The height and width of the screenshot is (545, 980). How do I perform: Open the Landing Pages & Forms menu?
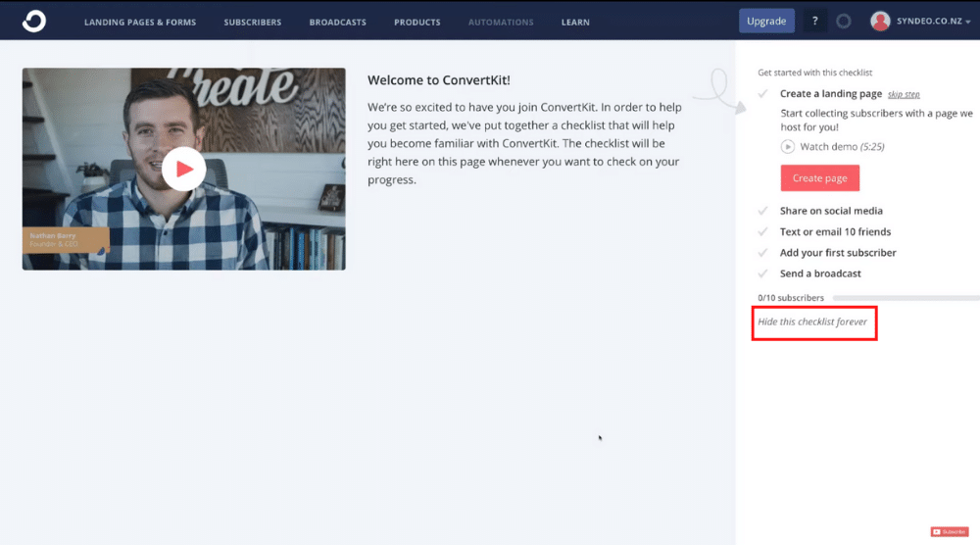click(140, 22)
